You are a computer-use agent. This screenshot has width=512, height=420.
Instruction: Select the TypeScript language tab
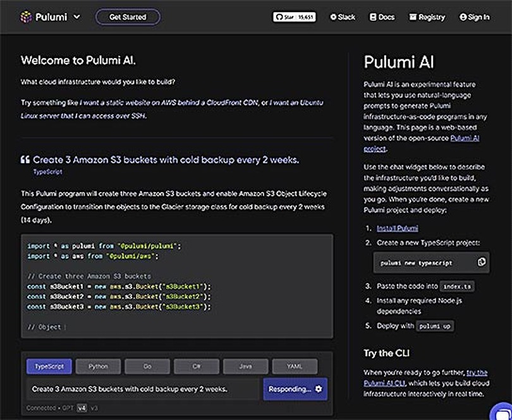(49, 366)
